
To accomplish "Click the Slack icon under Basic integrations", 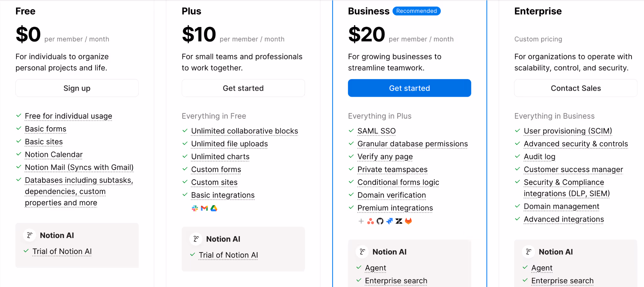I will click(195, 208).
